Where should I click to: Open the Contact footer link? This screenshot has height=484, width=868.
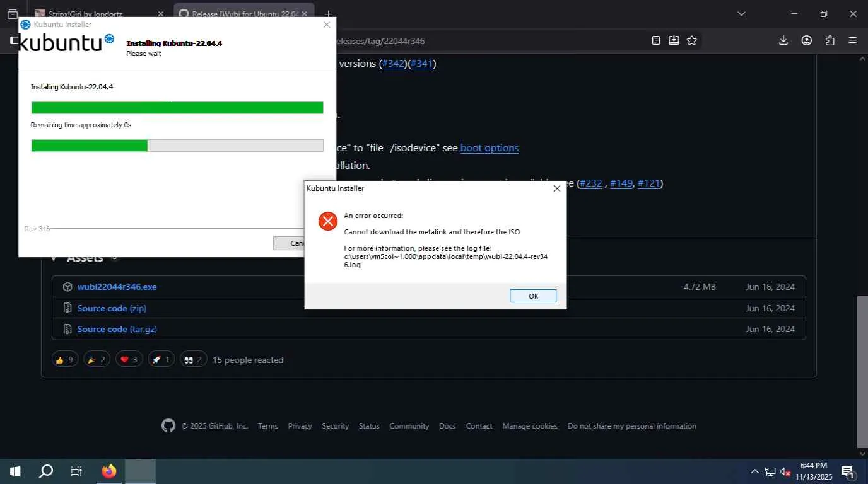[x=479, y=426]
